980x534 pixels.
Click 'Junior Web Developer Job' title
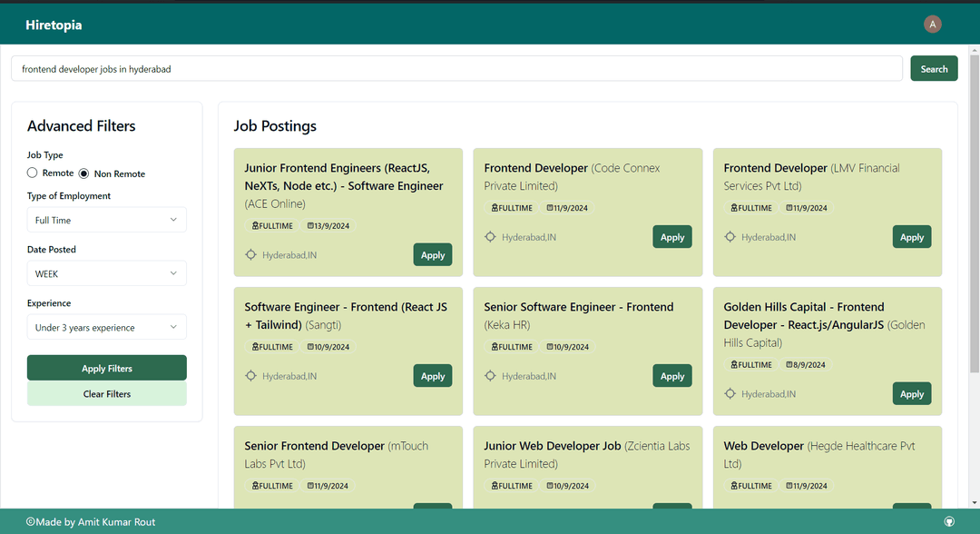553,446
